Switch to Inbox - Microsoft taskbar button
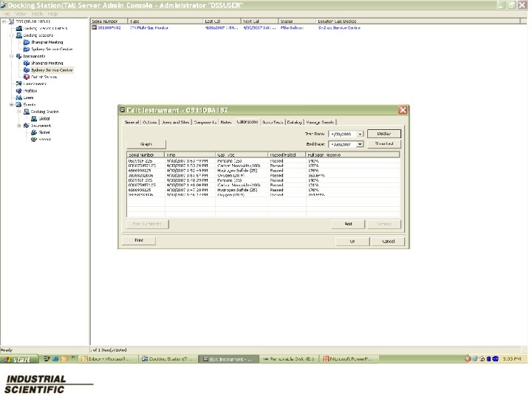Viewport: 532px width, 399px height. pos(109,359)
